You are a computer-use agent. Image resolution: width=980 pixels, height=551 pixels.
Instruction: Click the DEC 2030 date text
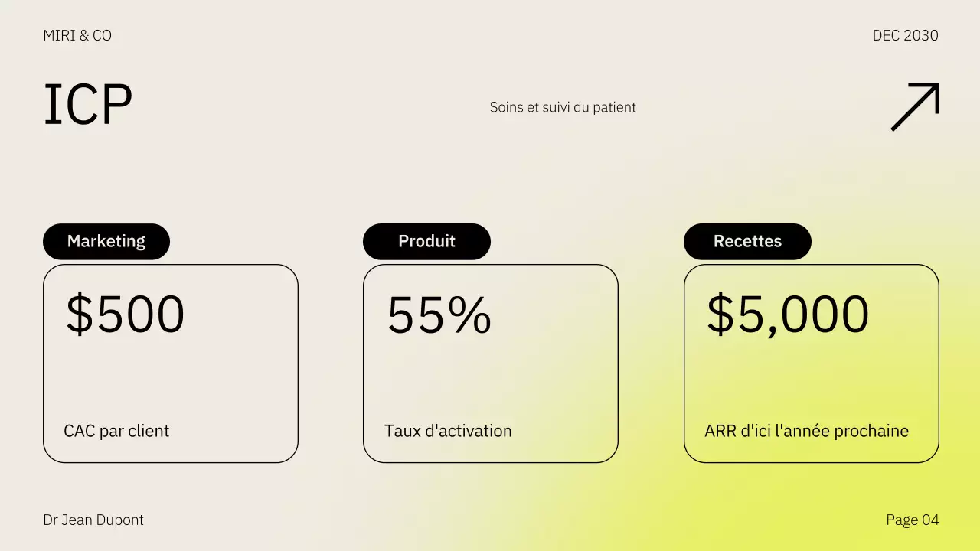[905, 35]
